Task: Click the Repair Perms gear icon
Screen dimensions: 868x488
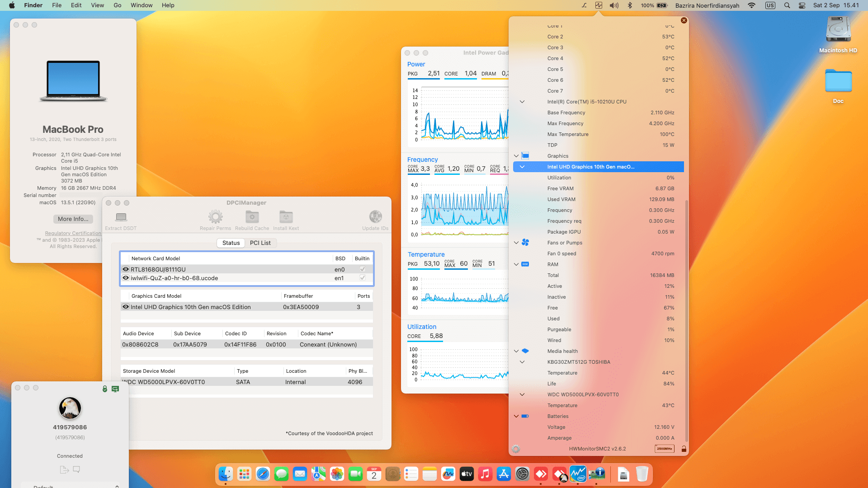Action: (x=215, y=217)
